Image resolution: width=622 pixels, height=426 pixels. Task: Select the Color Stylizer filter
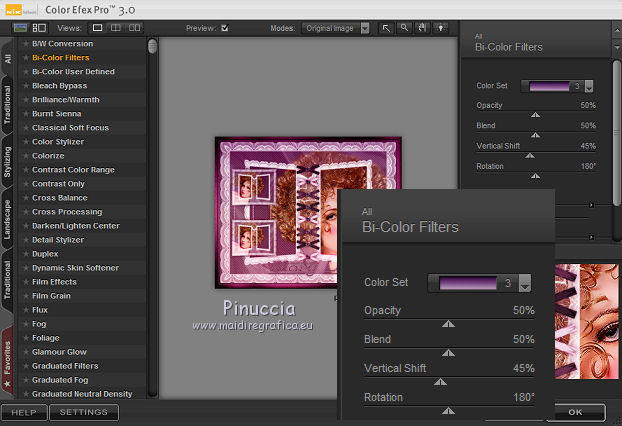[x=58, y=142]
